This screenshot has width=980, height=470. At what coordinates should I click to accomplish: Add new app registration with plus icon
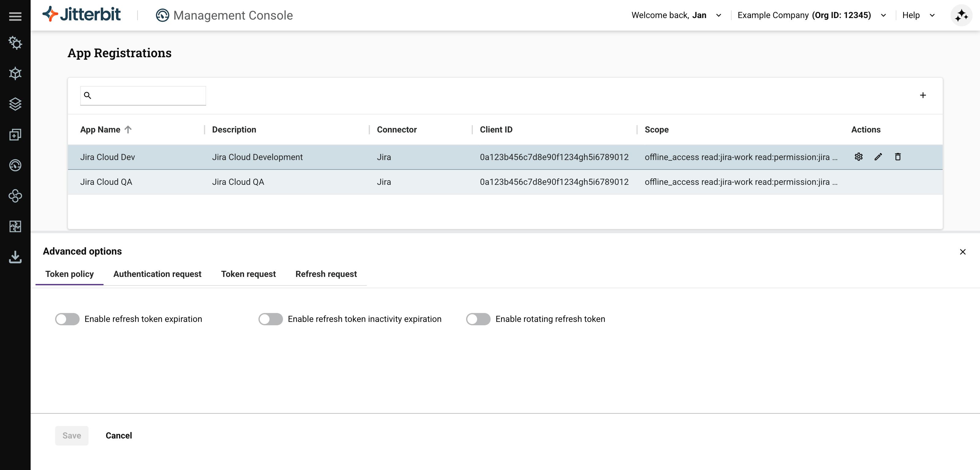(922, 95)
